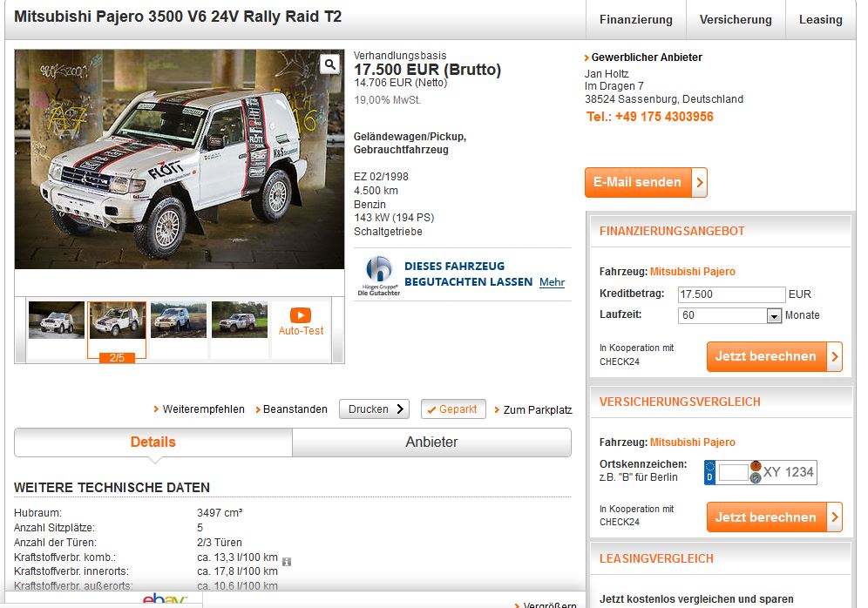Open the Finanzierung tab
This screenshot has height=608, width=868.
pos(636,19)
